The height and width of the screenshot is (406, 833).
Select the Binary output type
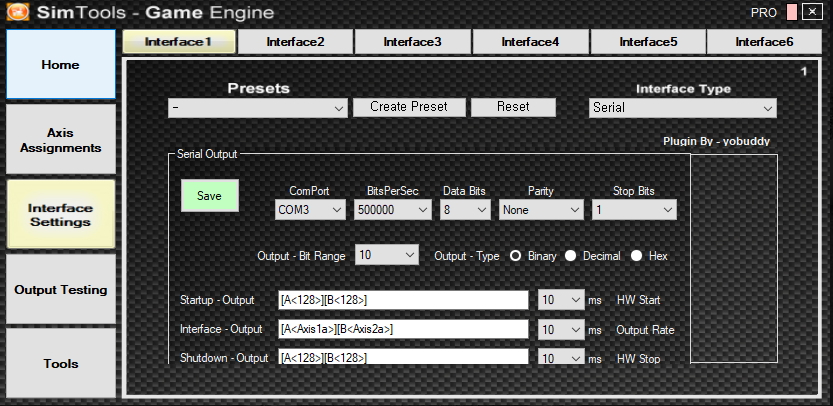click(515, 256)
